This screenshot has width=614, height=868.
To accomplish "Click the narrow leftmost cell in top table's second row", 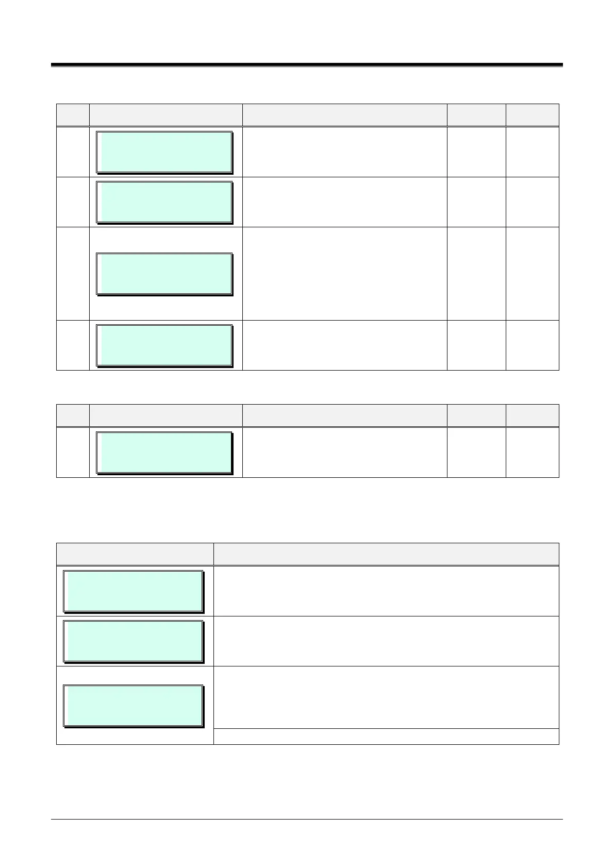I will click(73, 202).
